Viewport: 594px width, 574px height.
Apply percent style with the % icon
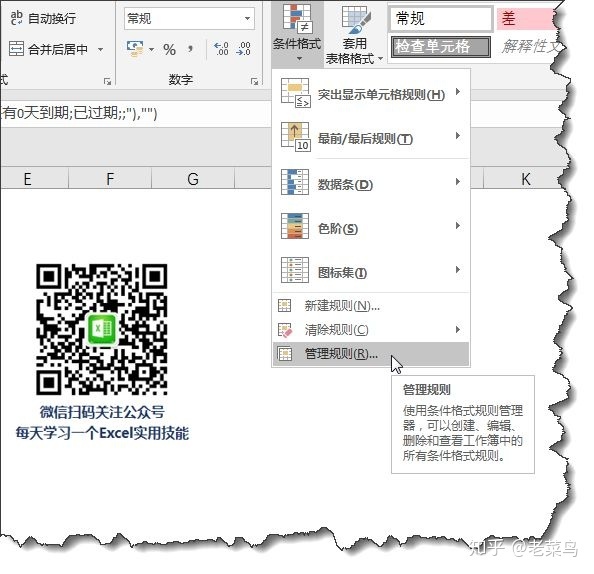pos(169,50)
